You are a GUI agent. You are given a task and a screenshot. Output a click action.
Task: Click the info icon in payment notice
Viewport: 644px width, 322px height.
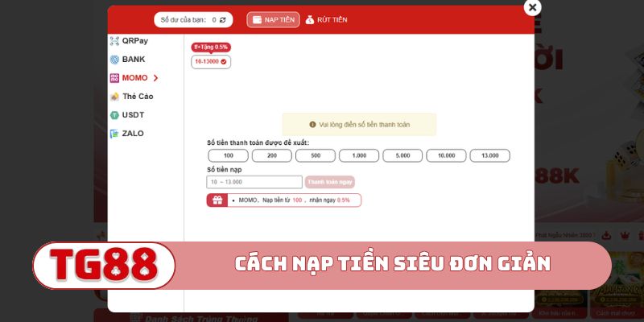312,125
